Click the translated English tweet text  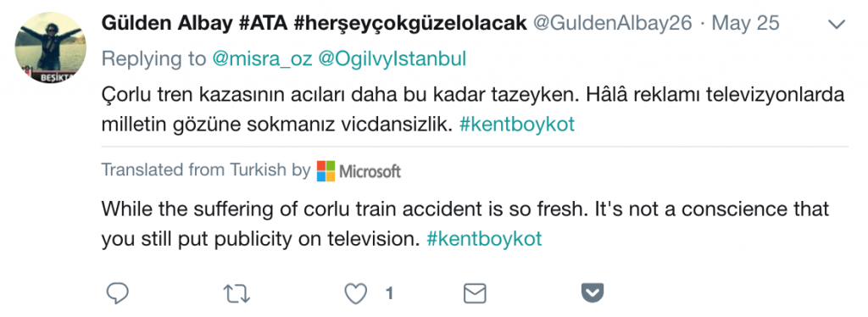(465, 224)
